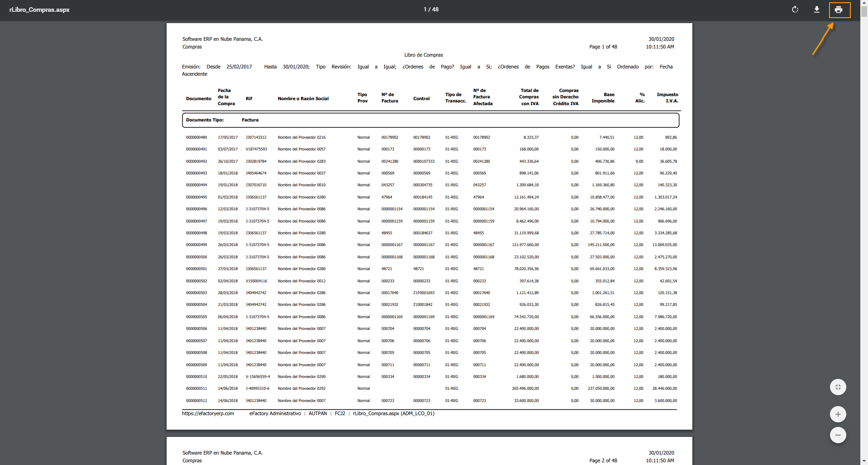Zoom in with the plus button
The width and height of the screenshot is (868, 465).
[838, 414]
